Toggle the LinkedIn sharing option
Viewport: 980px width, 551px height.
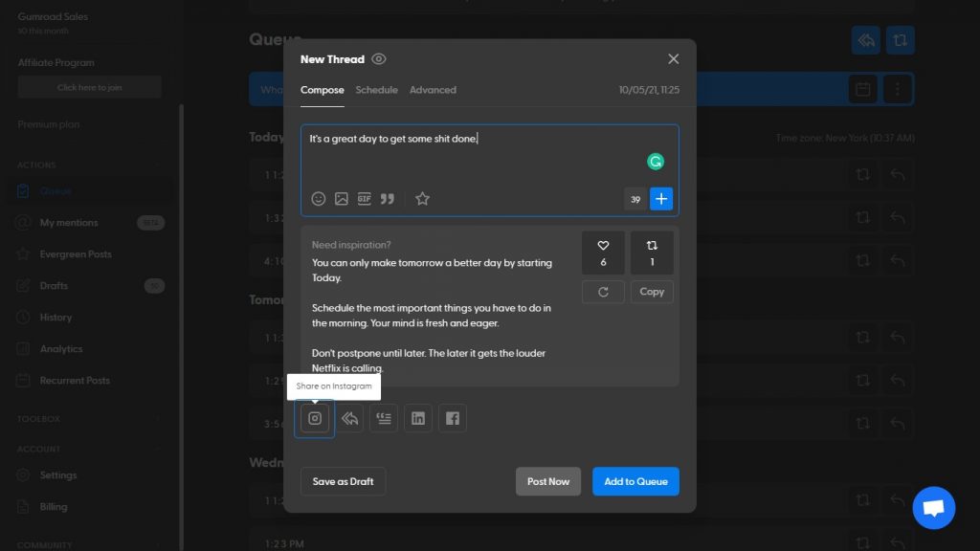click(418, 418)
